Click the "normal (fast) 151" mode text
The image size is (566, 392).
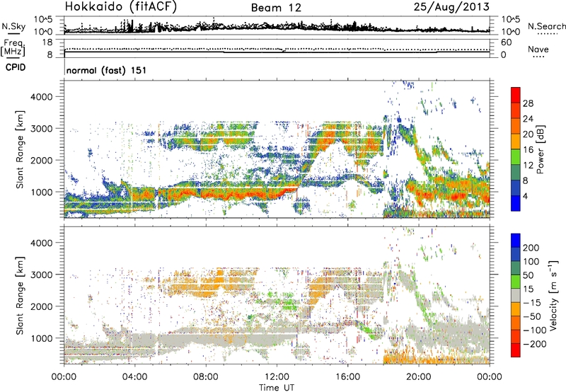107,70
